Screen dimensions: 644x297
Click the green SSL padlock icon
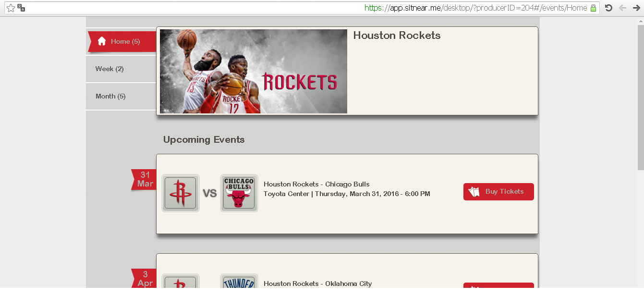(x=594, y=8)
